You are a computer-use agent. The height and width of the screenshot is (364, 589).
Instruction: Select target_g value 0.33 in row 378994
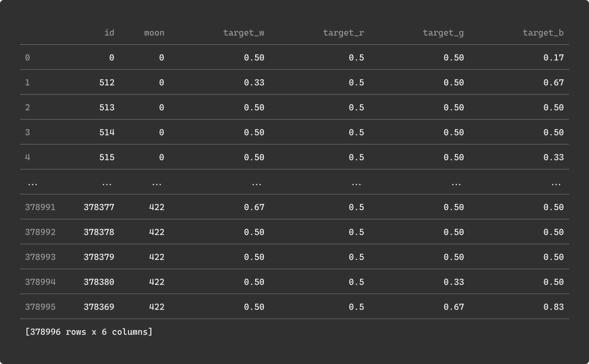tap(454, 282)
